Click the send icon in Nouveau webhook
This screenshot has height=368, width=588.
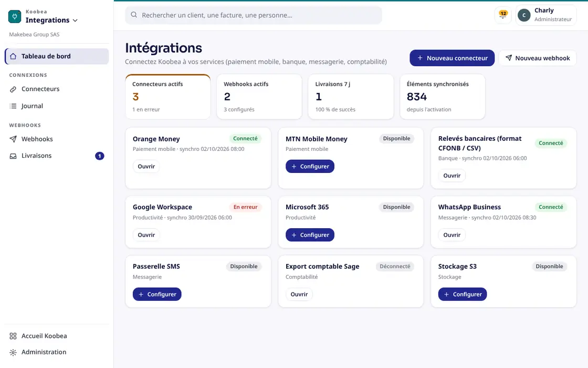click(509, 58)
